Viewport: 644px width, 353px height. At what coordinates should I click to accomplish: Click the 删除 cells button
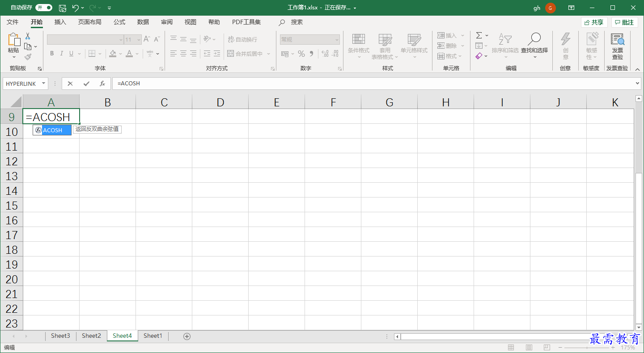click(x=447, y=46)
